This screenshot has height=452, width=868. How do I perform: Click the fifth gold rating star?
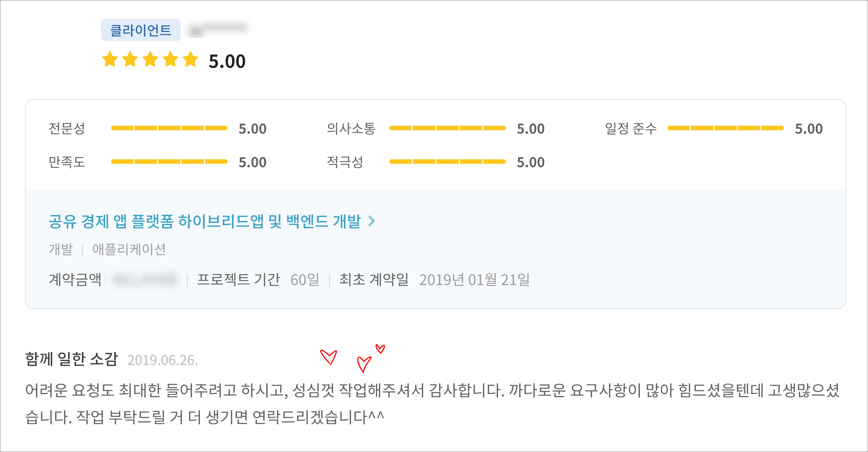click(191, 60)
